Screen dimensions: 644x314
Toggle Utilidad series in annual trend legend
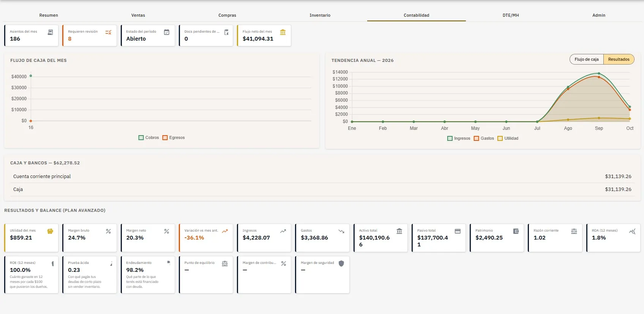[x=508, y=138]
